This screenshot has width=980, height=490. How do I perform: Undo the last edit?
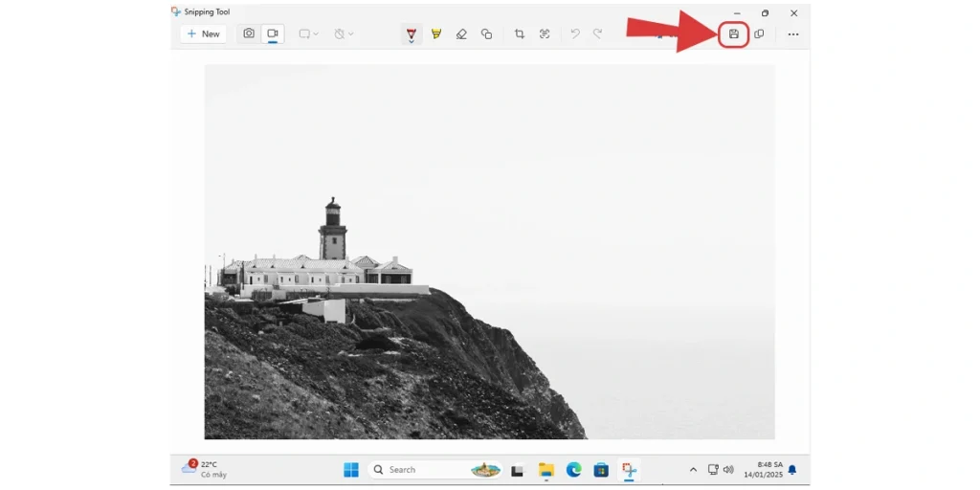tap(575, 34)
